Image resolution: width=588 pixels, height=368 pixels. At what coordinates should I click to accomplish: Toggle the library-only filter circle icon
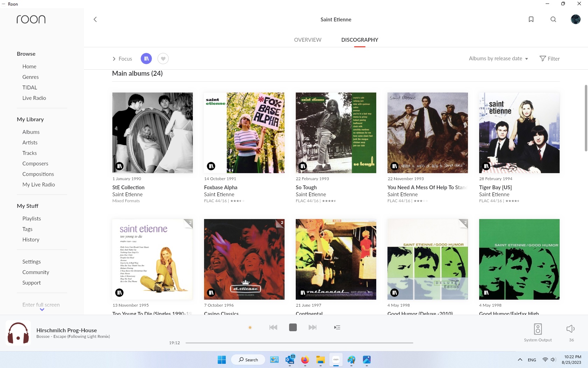click(146, 59)
